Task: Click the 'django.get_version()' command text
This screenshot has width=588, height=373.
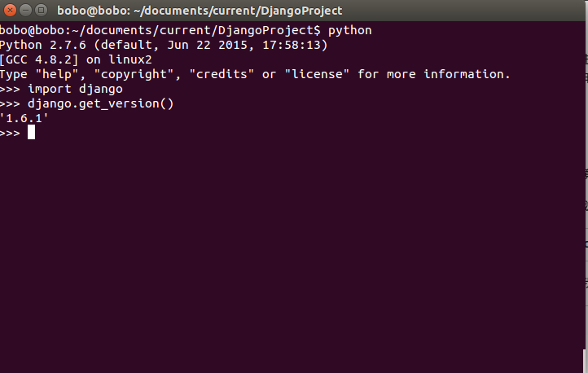Action: pos(101,103)
